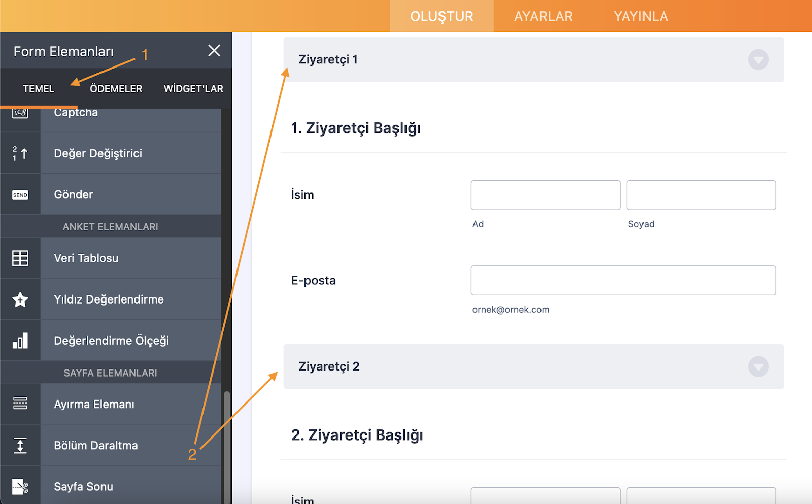Image resolution: width=812 pixels, height=504 pixels.
Task: Click the E-posta input field
Action: tap(623, 280)
